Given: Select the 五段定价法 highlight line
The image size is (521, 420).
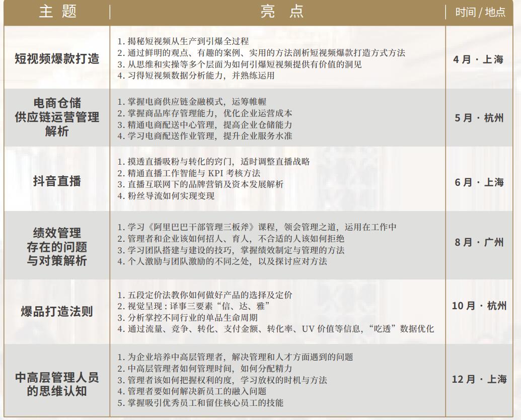Looking at the screenshot, I should tap(205, 295).
